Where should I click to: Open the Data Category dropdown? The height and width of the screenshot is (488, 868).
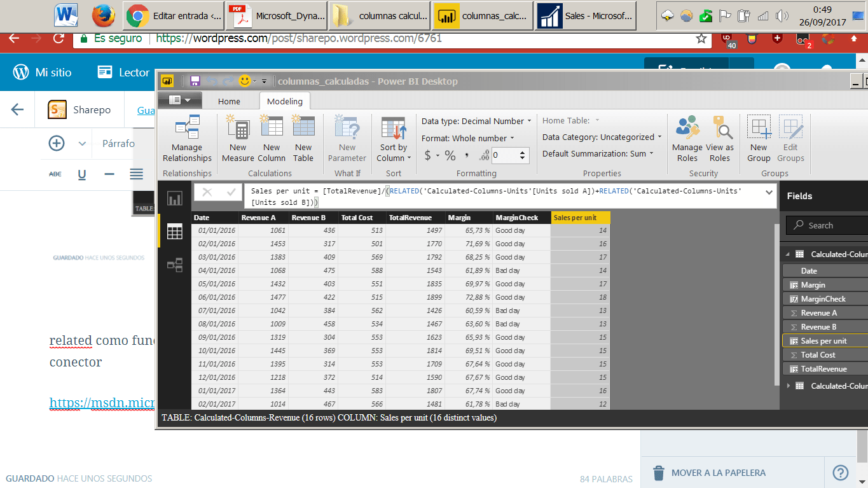602,137
